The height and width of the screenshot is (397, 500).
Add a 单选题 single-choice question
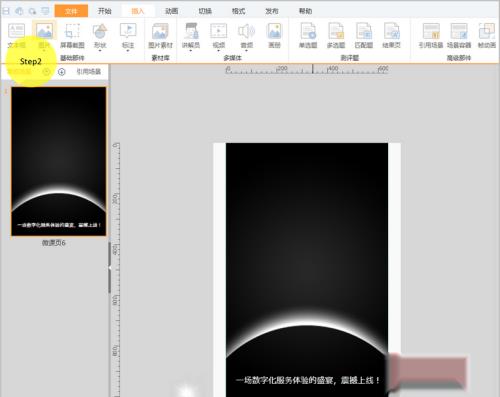point(308,35)
